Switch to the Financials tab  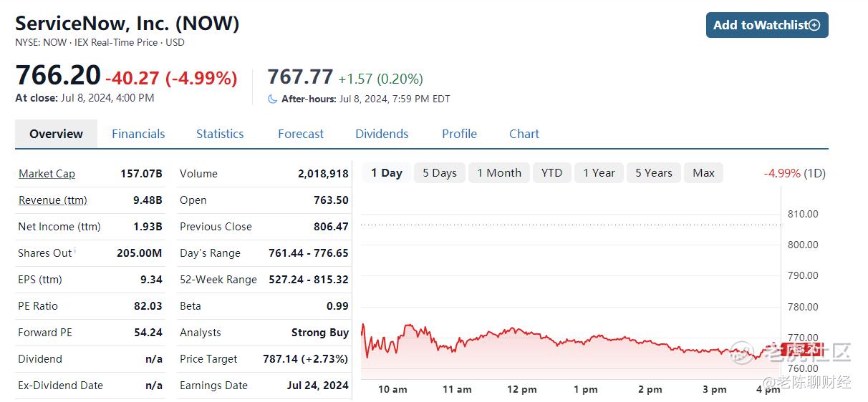pyautogui.click(x=138, y=134)
